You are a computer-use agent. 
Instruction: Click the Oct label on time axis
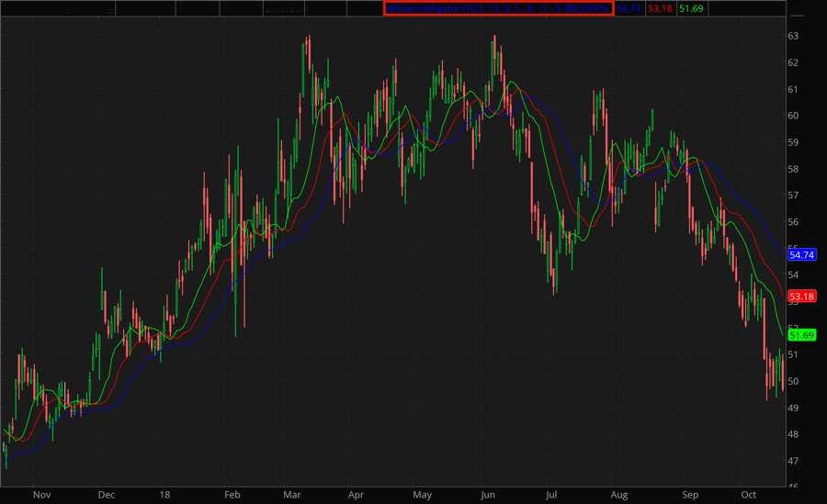(749, 494)
